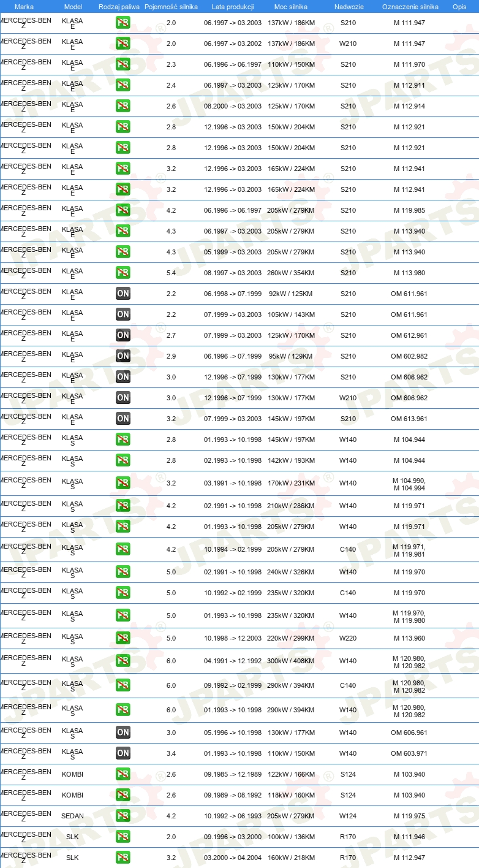Click the 2.9 engine capacity cell
This screenshot has width=479, height=868.
[x=171, y=356]
